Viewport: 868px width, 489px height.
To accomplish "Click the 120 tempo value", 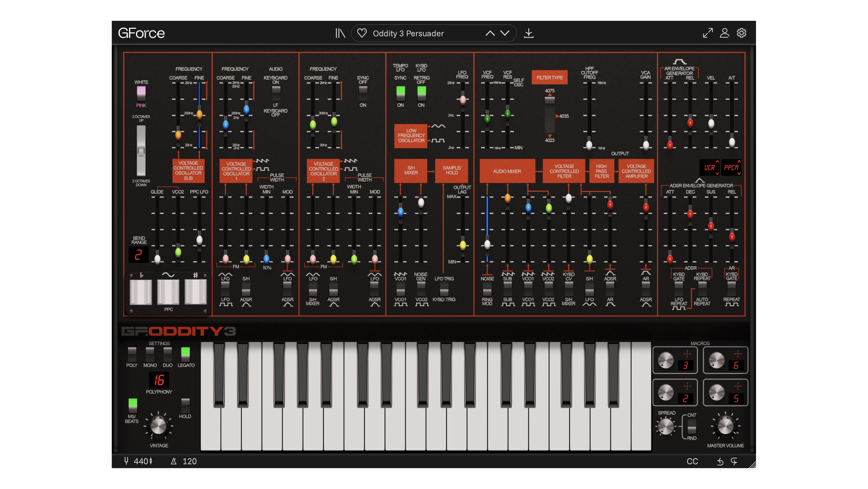I will 189,461.
